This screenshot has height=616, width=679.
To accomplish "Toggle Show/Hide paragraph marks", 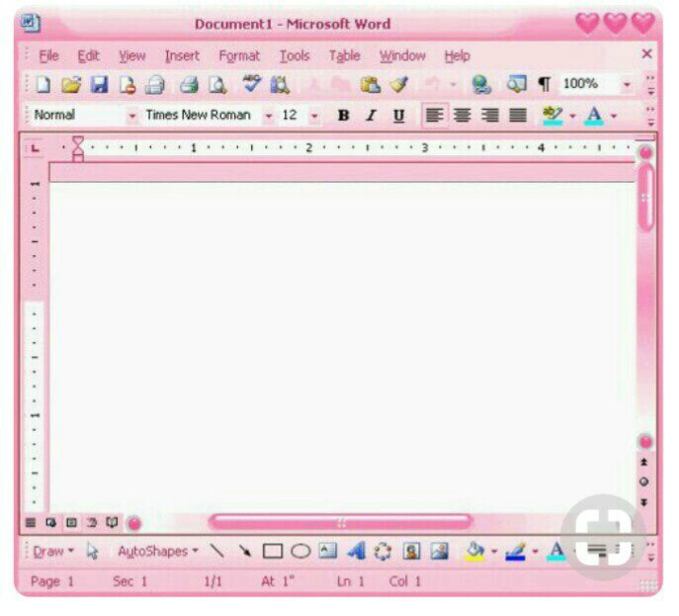I will 544,84.
